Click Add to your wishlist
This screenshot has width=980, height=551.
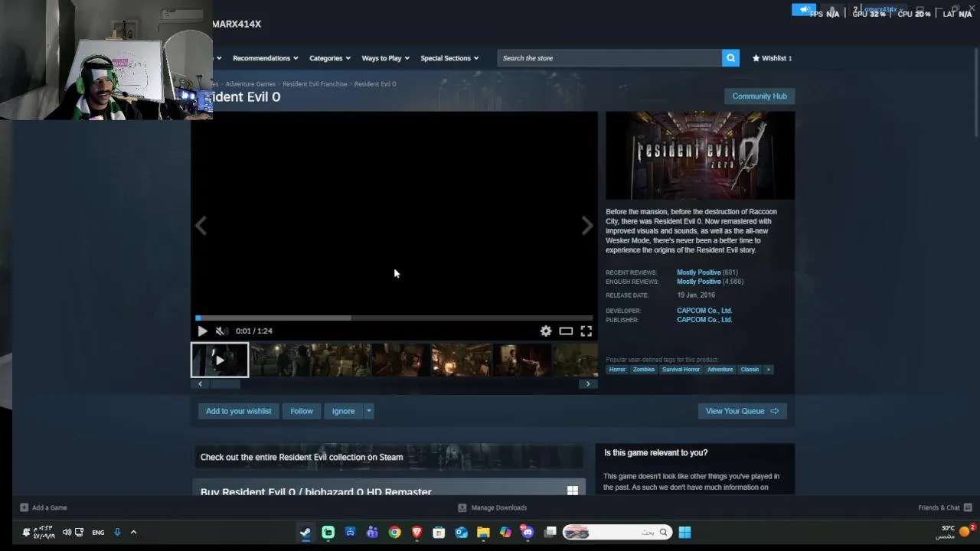click(x=238, y=411)
